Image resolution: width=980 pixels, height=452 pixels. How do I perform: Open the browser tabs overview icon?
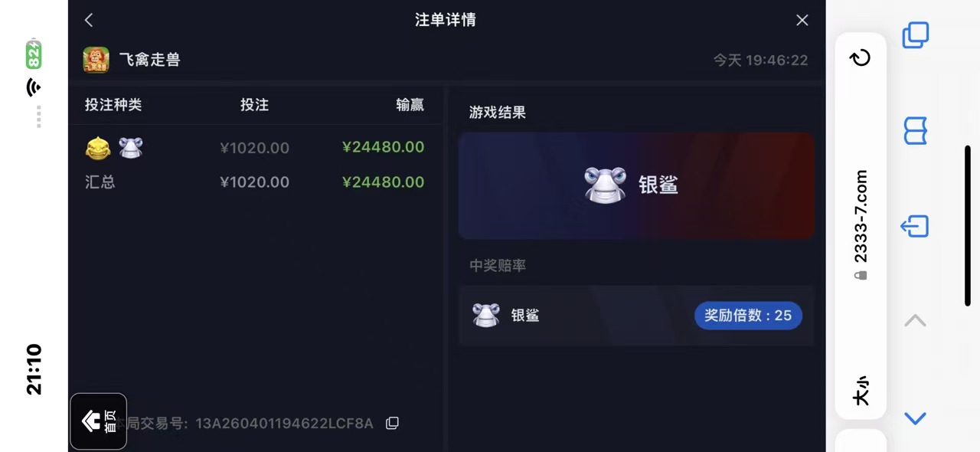coord(916,35)
